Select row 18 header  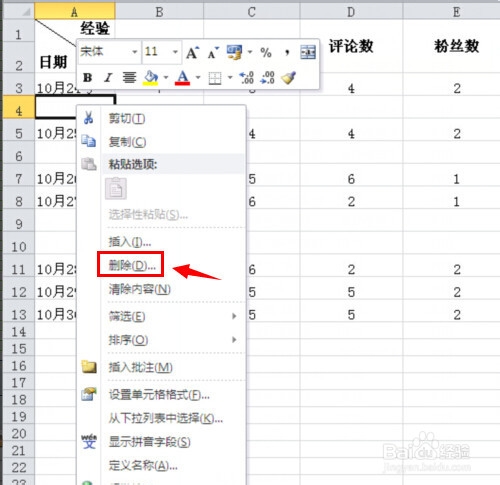pyautogui.click(x=19, y=399)
